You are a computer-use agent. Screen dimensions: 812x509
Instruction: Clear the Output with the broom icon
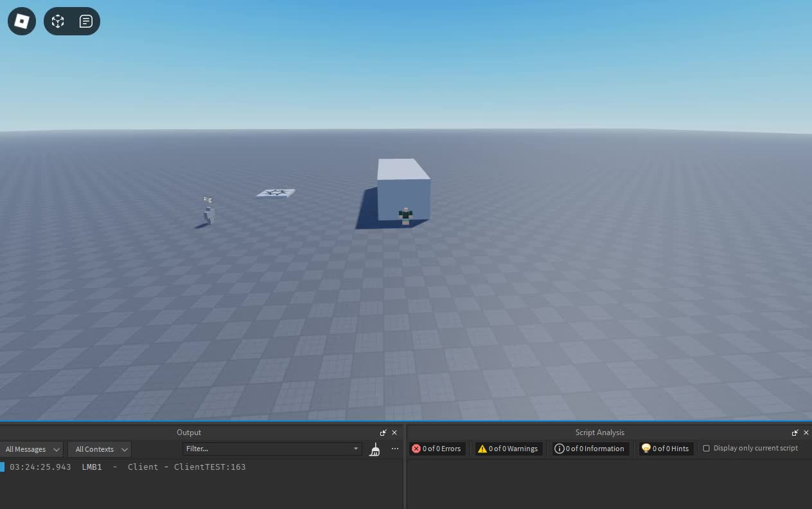coord(375,449)
